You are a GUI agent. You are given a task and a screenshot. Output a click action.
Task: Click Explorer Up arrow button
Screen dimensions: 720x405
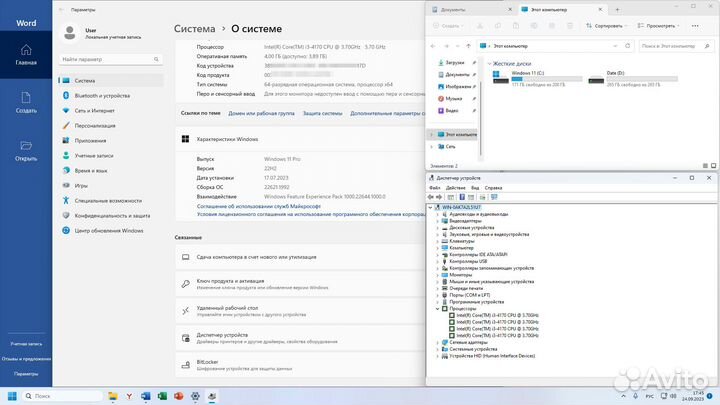[468, 46]
